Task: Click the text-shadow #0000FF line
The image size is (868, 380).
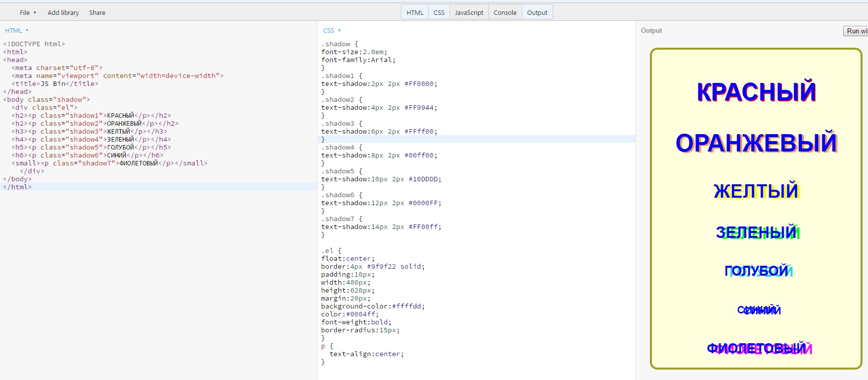Action: [381, 203]
